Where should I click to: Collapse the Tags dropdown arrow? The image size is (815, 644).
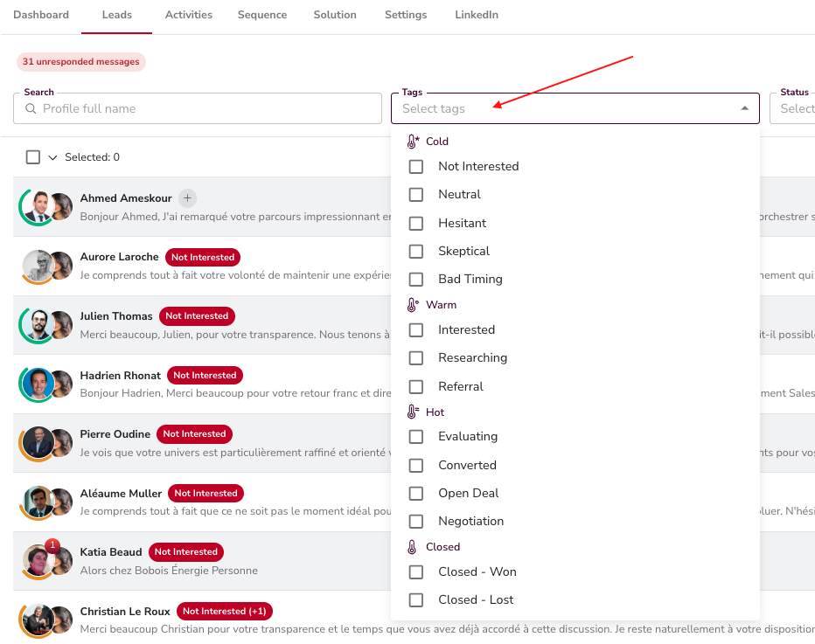click(x=744, y=108)
